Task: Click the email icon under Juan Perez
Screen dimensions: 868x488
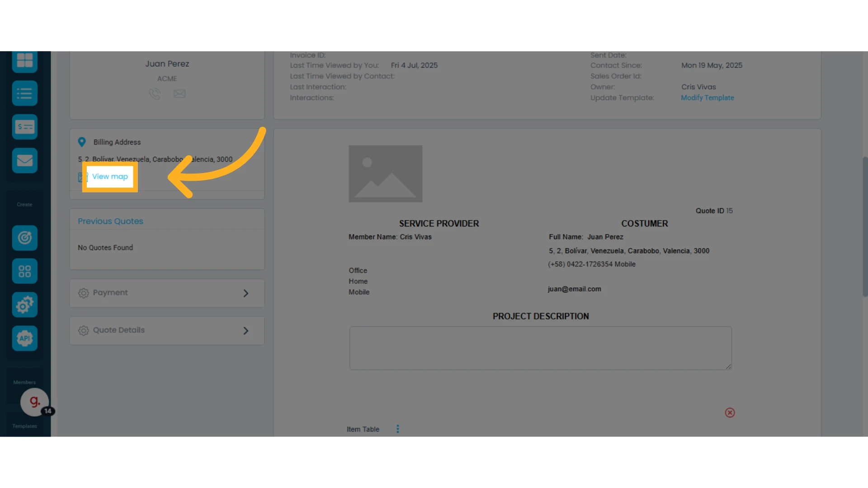Action: coord(179,94)
